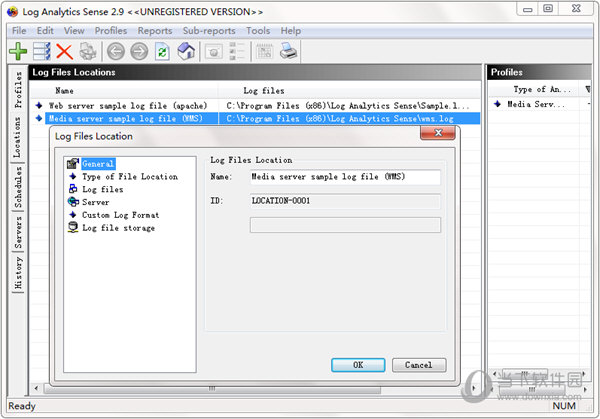Switch to the History side tab
Viewport: 600px width, 419px height.
point(18,273)
